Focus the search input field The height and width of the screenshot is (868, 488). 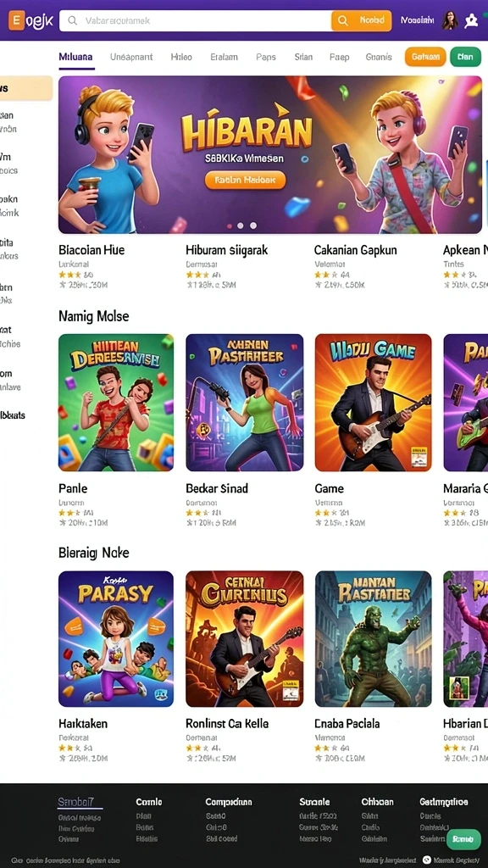(x=196, y=20)
